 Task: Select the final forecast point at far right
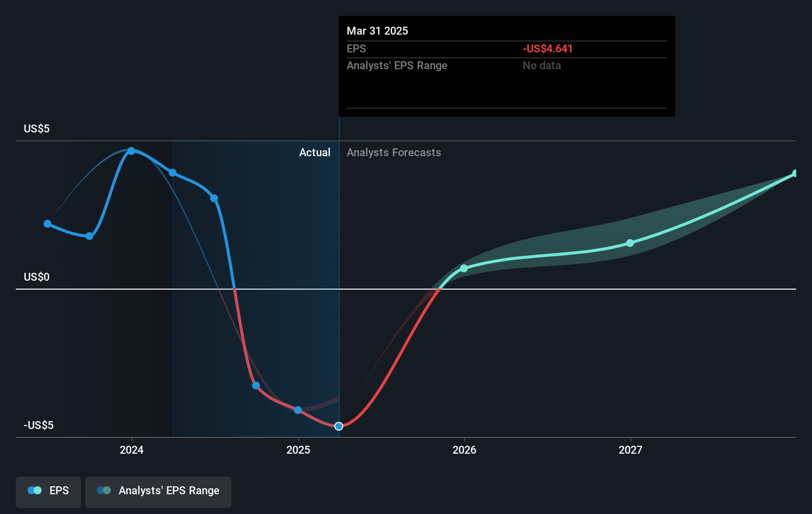[x=795, y=173]
